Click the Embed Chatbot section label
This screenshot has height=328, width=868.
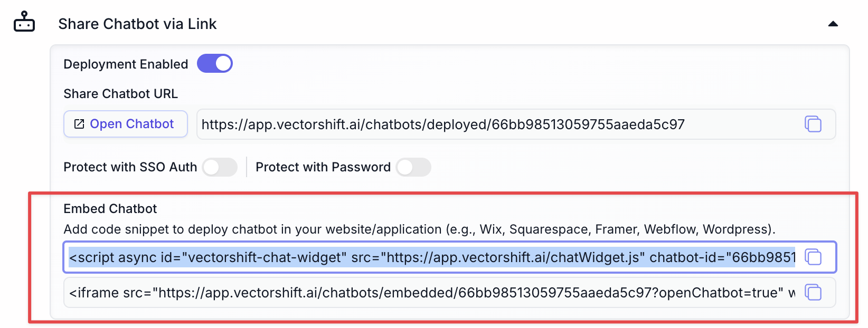[x=110, y=208]
